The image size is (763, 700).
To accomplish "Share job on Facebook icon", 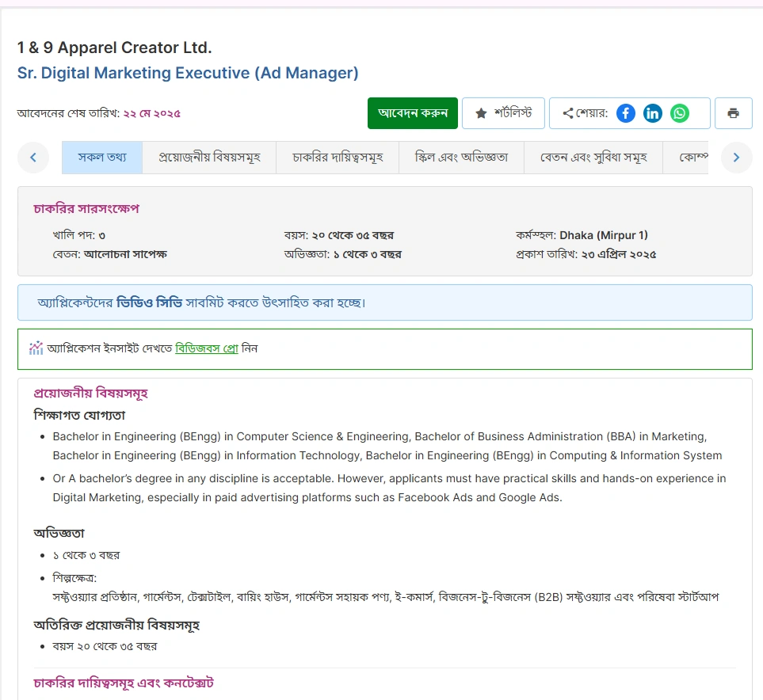I will pos(626,113).
